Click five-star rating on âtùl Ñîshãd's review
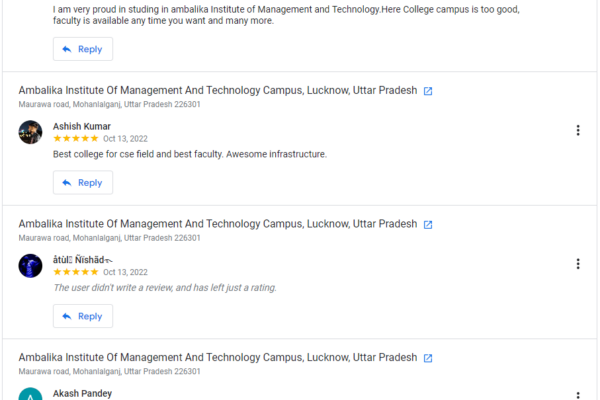Screen dimensions: 600x400 tap(75, 272)
